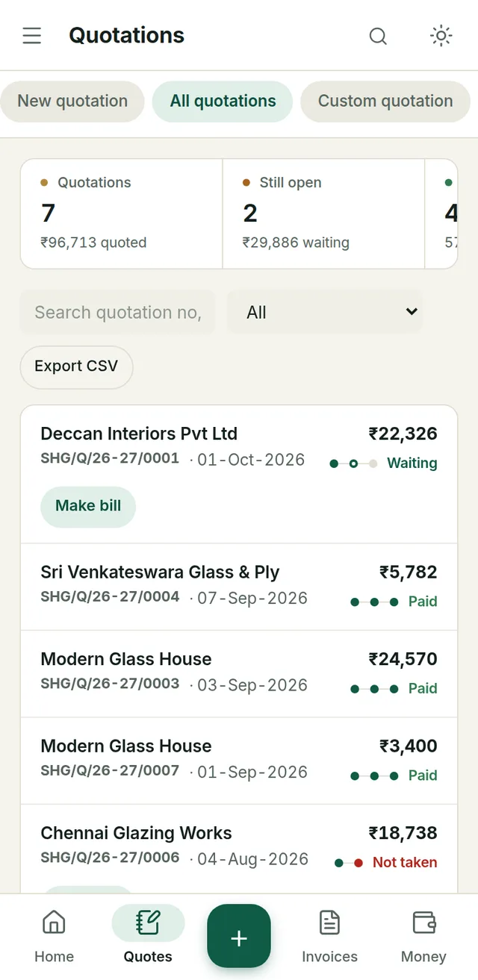Image resolution: width=478 pixels, height=980 pixels.
Task: Open Modern Glass House ₹24,570 quotation
Action: click(x=239, y=674)
